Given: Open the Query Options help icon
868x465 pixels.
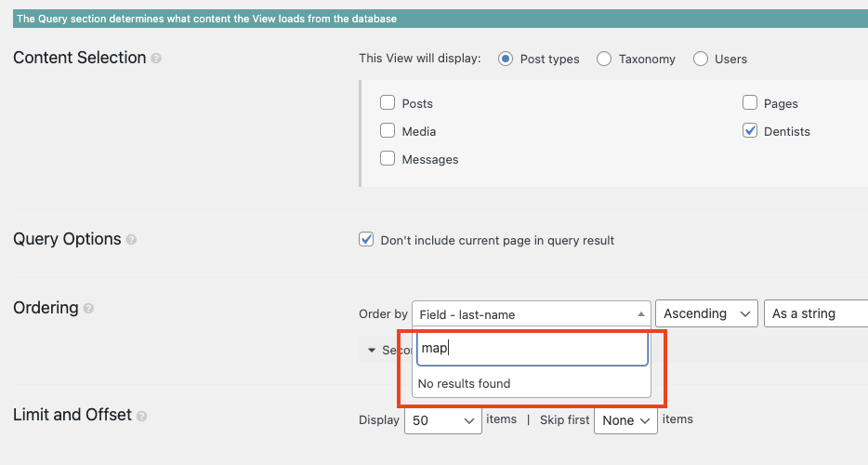Looking at the screenshot, I should click(x=131, y=239).
